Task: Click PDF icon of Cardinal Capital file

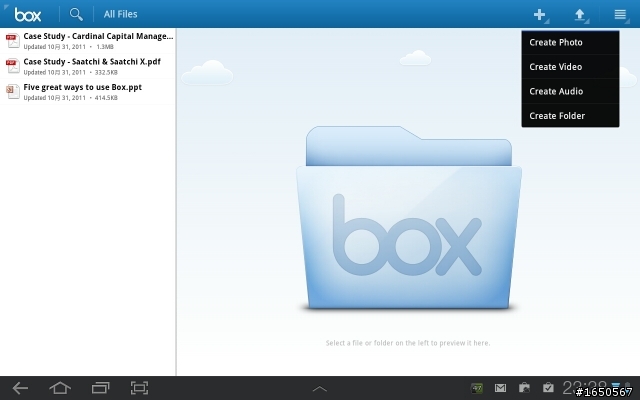Action: (13, 41)
